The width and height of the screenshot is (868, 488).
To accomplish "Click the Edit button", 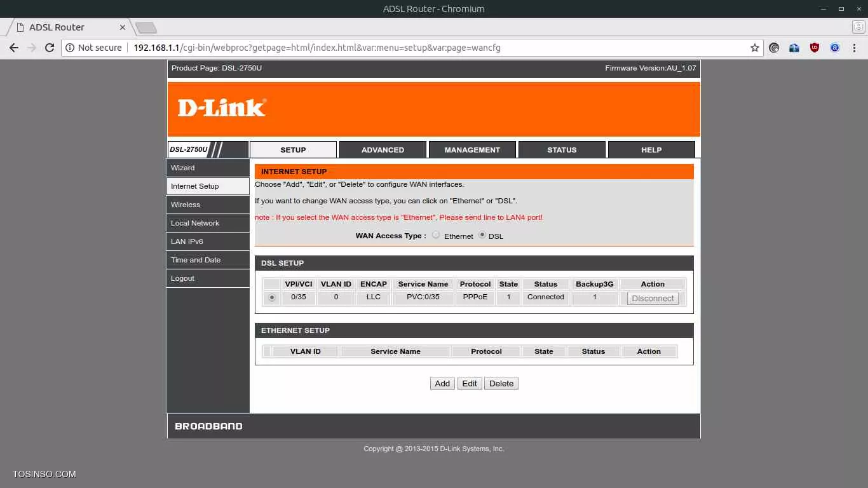I will [470, 384].
